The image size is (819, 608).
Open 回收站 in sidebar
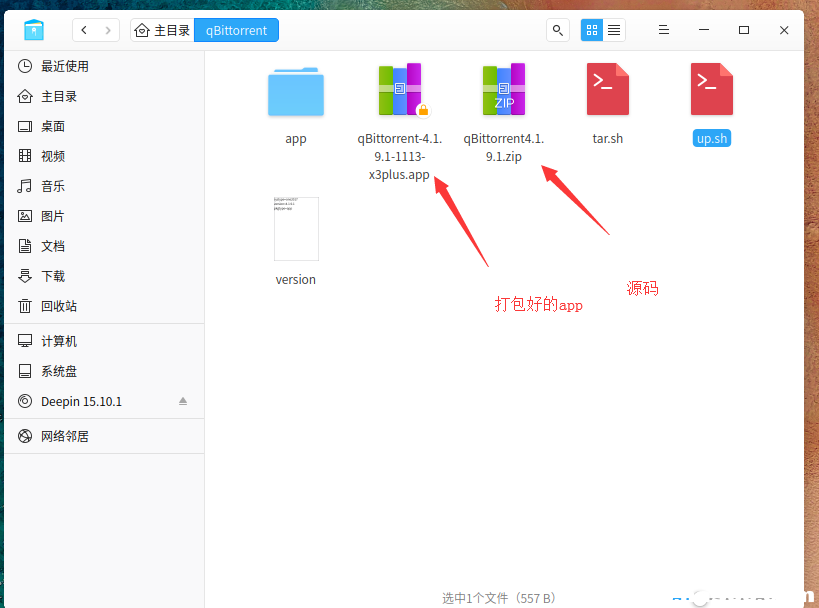pyautogui.click(x=104, y=306)
